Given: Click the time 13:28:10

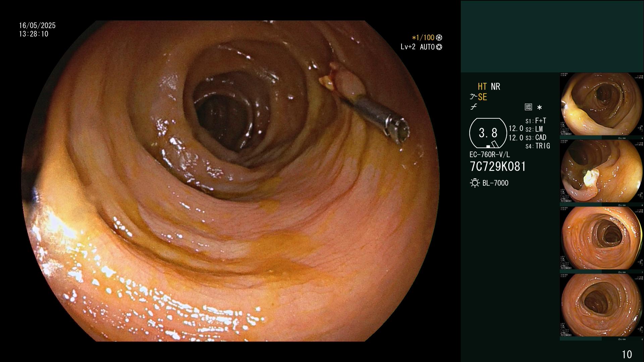Looking at the screenshot, I should pyautogui.click(x=34, y=34).
